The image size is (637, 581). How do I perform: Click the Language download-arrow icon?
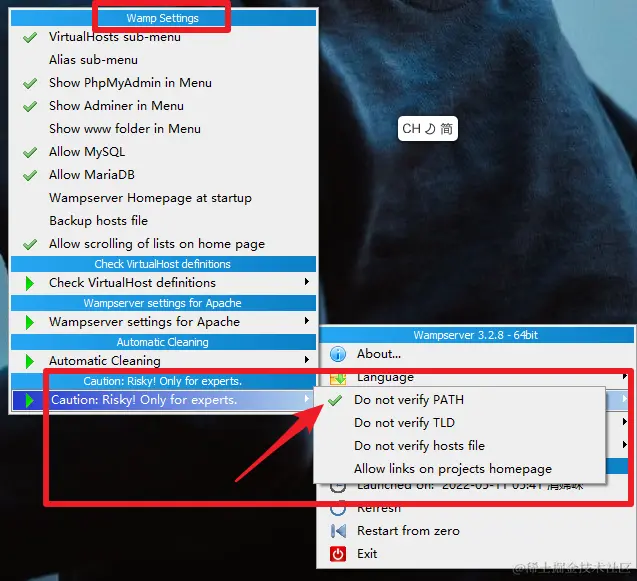pos(338,379)
